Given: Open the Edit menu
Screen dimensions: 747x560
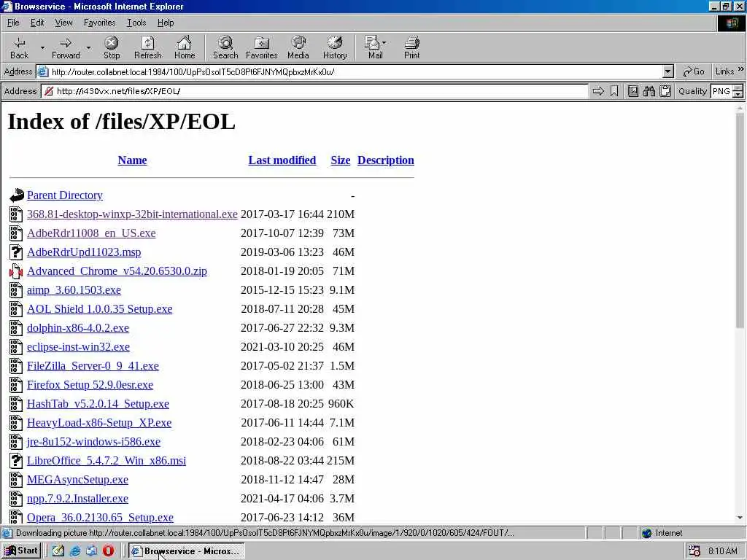Looking at the screenshot, I should pyautogui.click(x=37, y=23).
